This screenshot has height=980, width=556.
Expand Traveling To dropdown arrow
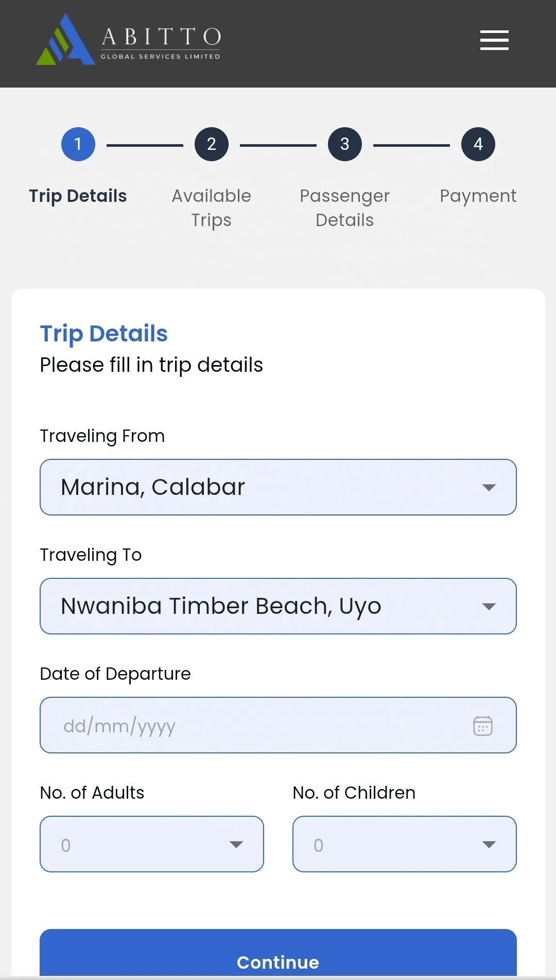(x=489, y=606)
